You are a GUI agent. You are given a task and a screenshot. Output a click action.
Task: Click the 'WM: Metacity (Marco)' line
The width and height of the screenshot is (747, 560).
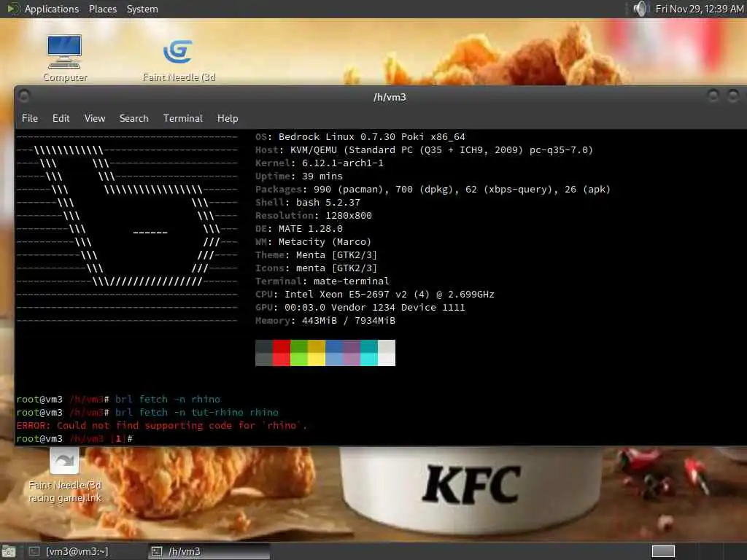coord(314,242)
